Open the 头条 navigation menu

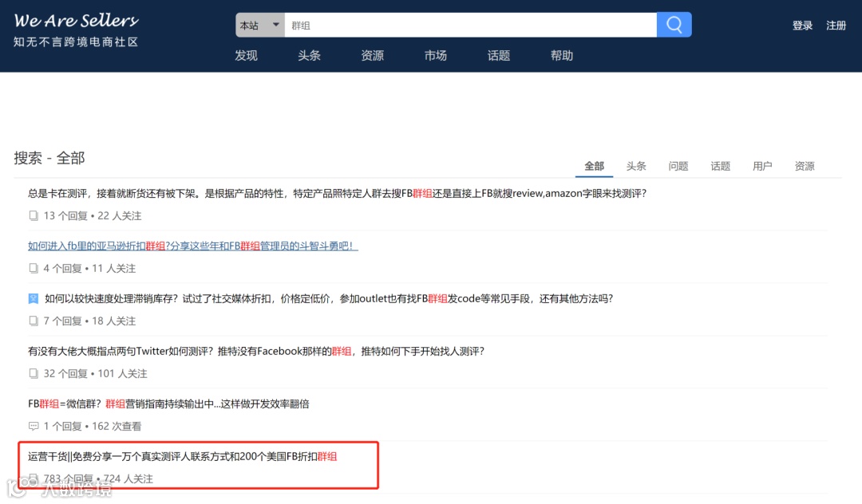click(x=309, y=56)
